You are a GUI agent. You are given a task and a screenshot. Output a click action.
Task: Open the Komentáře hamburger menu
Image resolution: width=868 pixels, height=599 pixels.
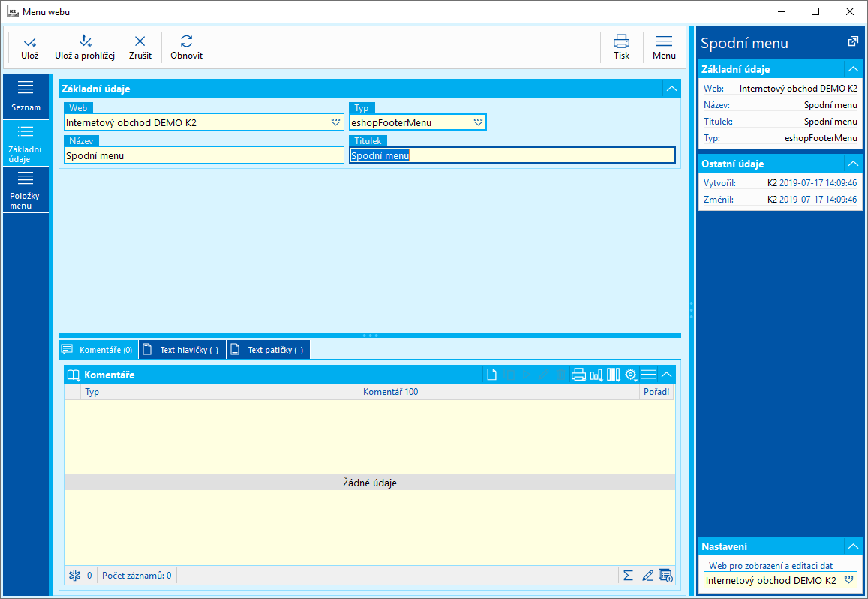pyautogui.click(x=648, y=375)
